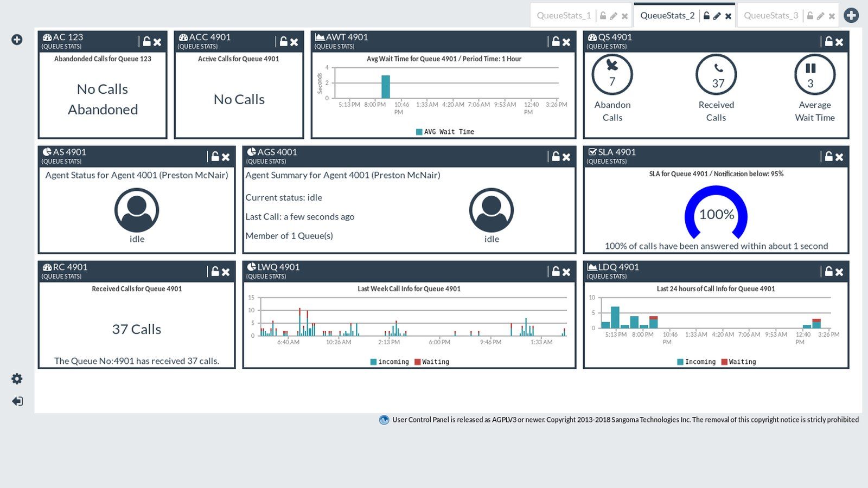Remove the AGS 4001 widget
This screenshot has height=488, width=868.
[566, 157]
